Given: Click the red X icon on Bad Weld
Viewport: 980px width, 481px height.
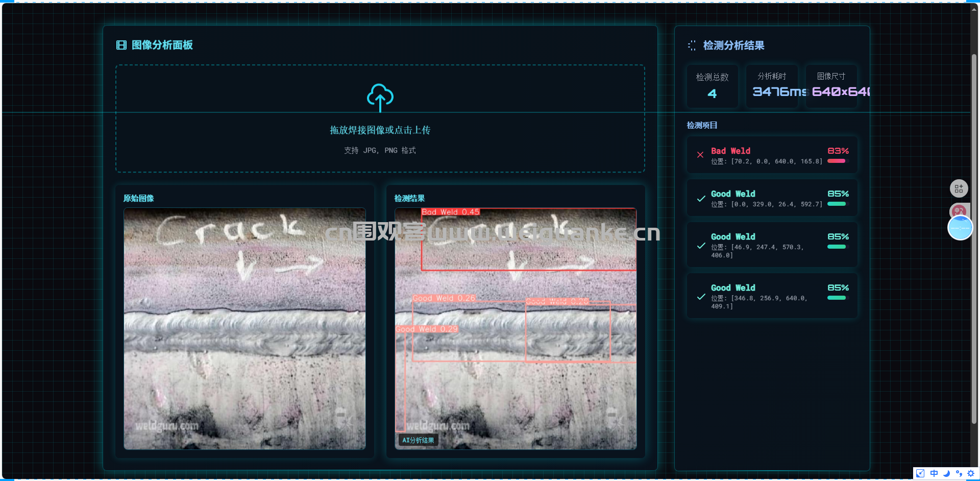Looking at the screenshot, I should (700, 155).
